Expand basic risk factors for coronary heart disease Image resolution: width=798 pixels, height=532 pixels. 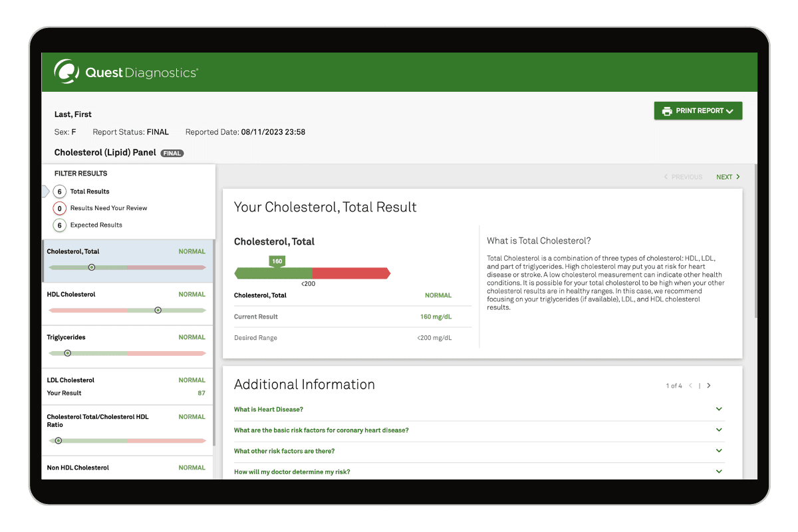479,430
